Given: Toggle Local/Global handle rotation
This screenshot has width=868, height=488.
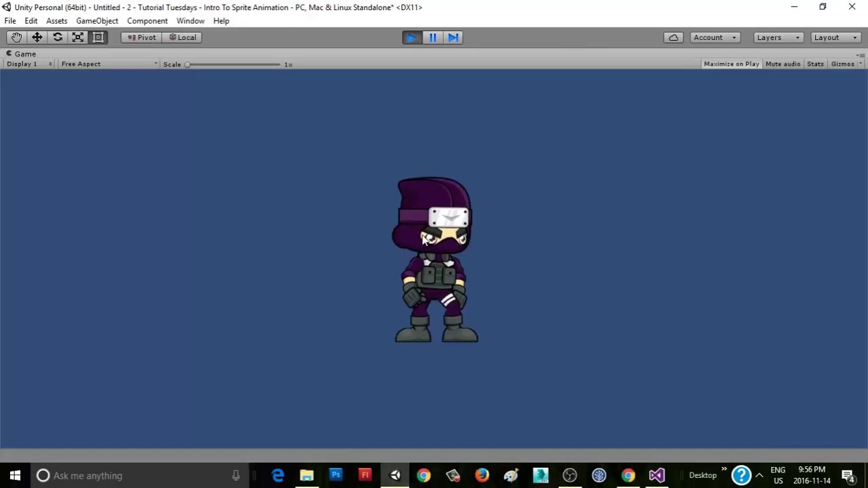Looking at the screenshot, I should coord(182,37).
